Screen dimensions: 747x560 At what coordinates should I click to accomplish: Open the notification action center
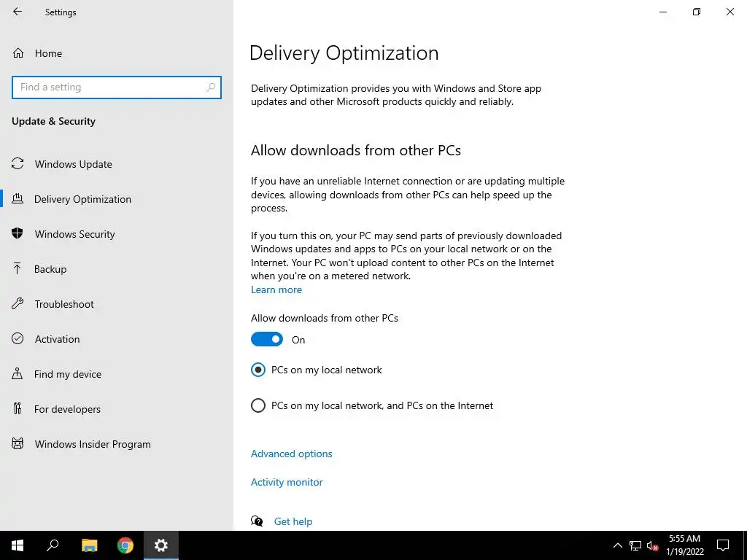point(723,545)
